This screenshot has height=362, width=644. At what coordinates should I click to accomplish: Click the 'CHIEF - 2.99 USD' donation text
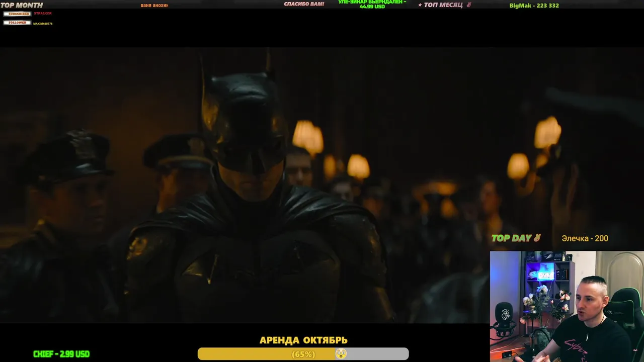point(61,354)
